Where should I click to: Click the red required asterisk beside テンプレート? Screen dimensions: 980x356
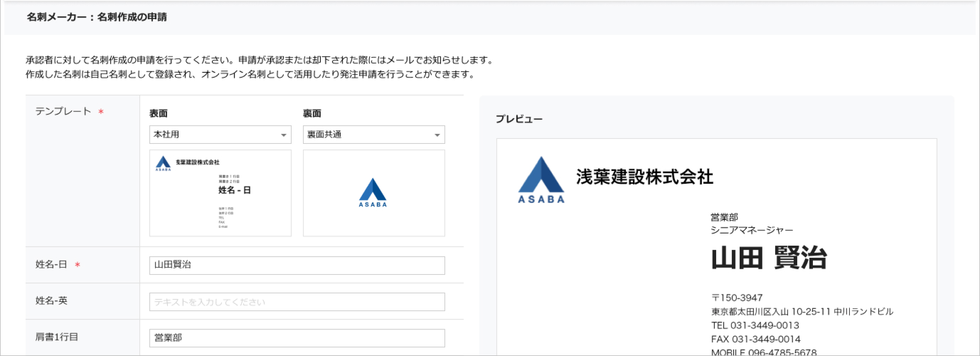click(101, 112)
